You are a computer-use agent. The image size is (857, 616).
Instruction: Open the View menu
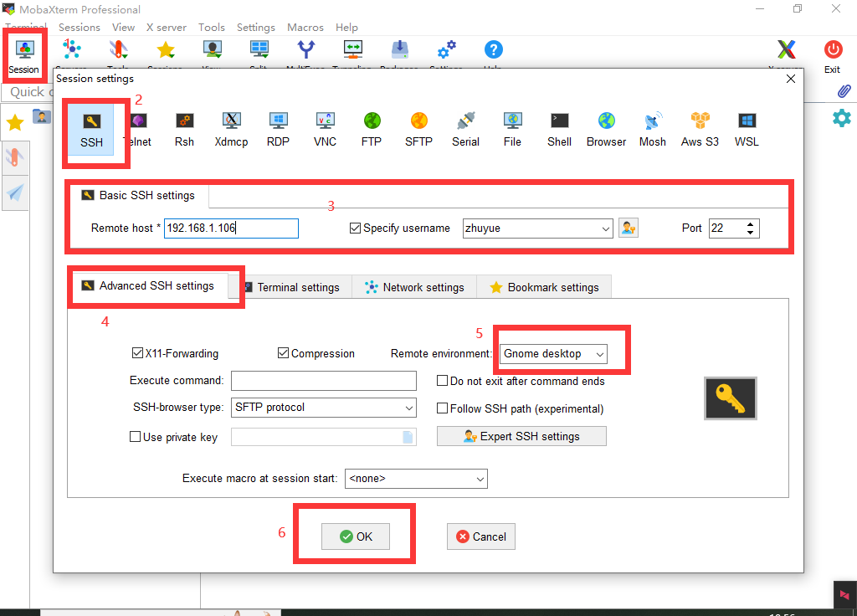click(x=124, y=28)
